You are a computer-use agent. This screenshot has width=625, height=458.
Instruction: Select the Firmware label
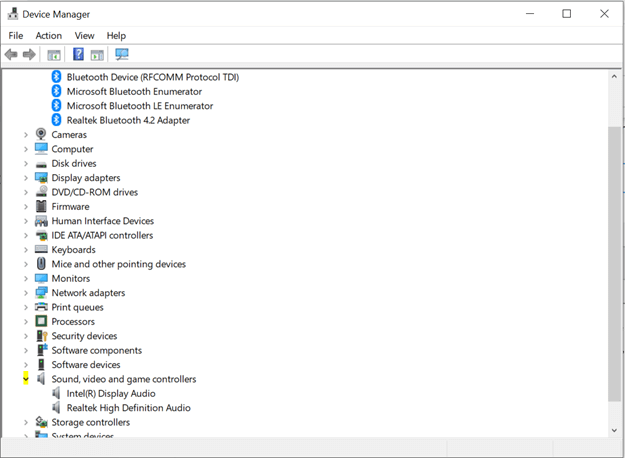pyautogui.click(x=70, y=206)
